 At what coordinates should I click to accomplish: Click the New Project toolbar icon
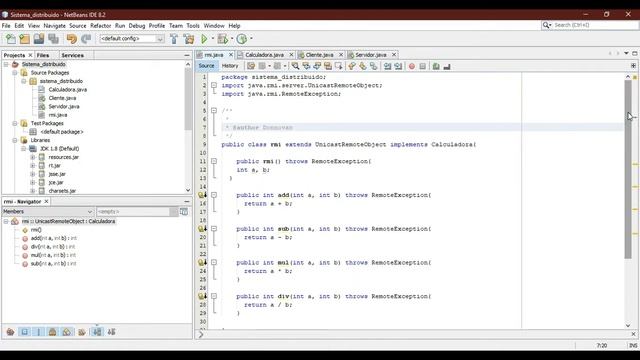[x=24, y=39]
